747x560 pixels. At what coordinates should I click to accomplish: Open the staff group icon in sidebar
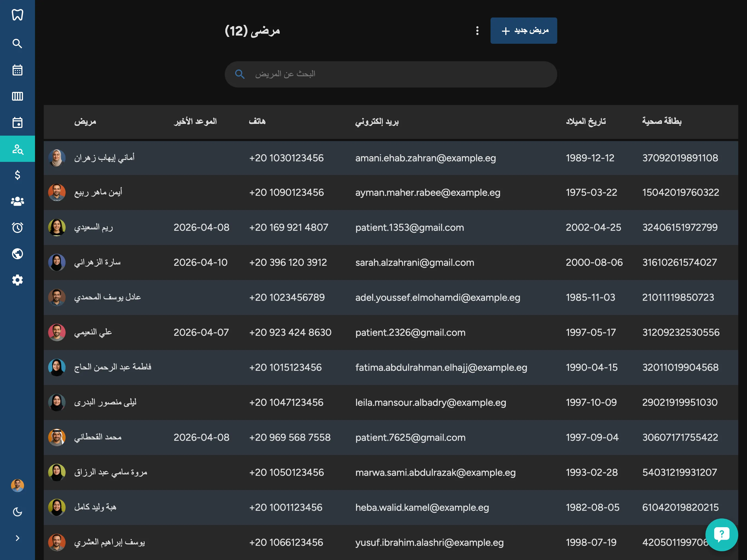[17, 201]
